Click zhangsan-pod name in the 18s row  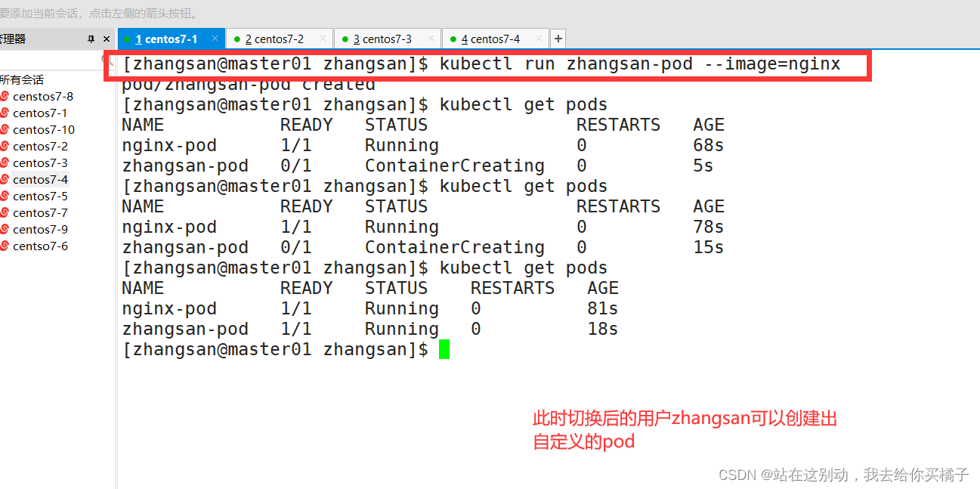(x=185, y=329)
